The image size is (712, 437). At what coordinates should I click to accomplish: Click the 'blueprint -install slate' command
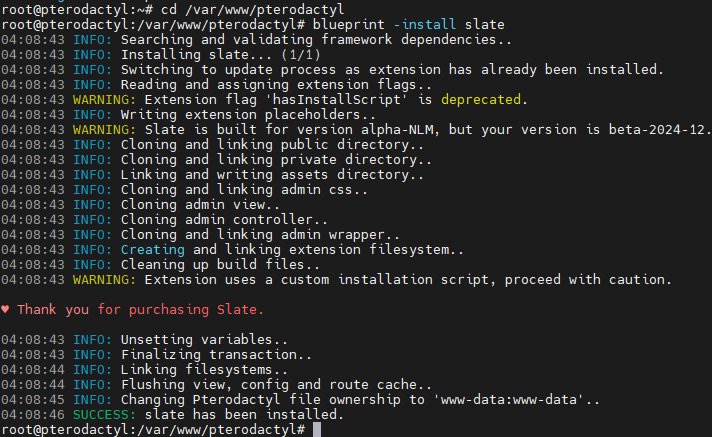point(408,24)
